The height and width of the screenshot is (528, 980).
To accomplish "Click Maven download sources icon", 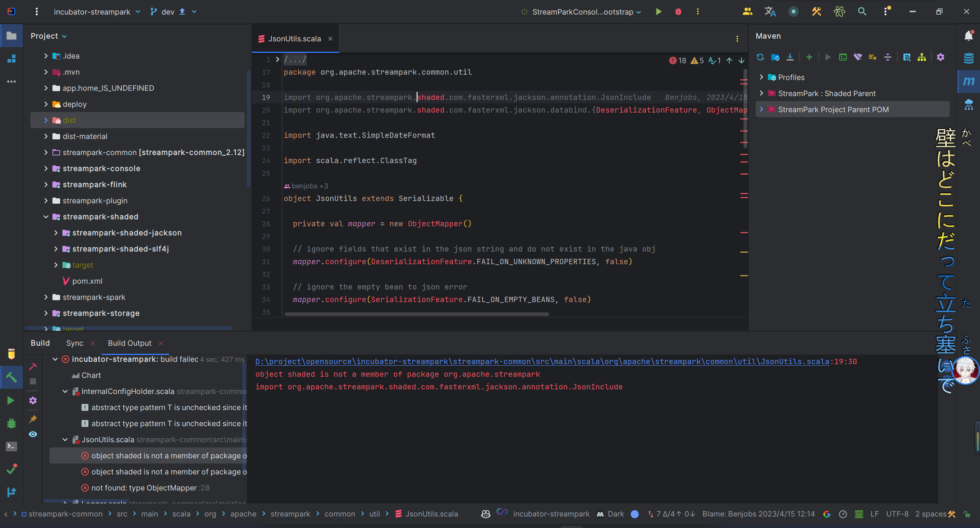I will pyautogui.click(x=790, y=57).
